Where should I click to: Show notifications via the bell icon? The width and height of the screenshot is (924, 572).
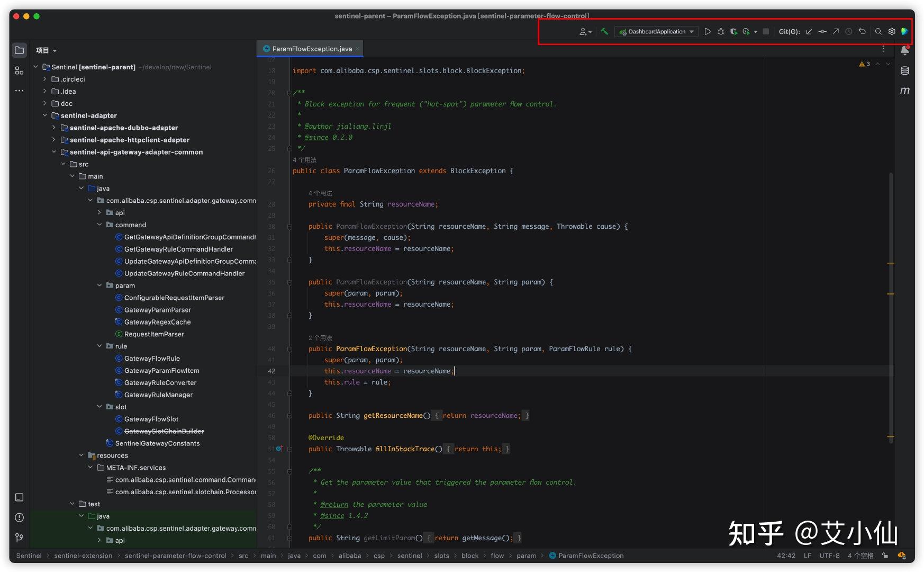click(x=905, y=50)
